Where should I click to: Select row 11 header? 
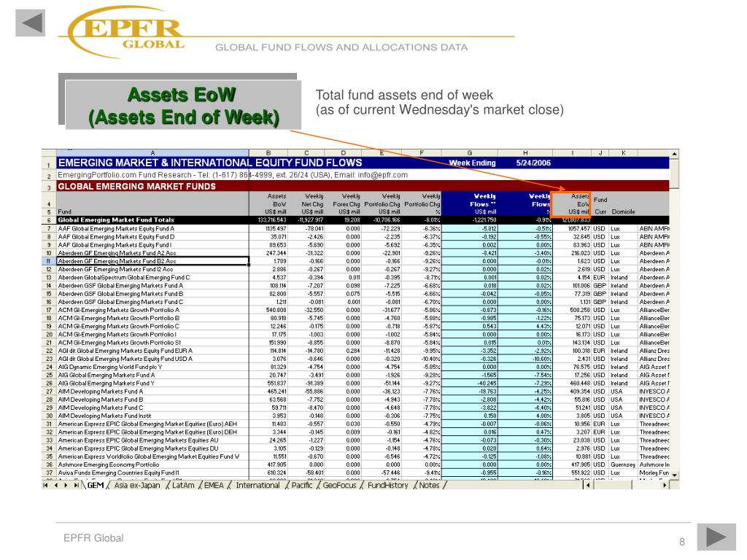49,261
